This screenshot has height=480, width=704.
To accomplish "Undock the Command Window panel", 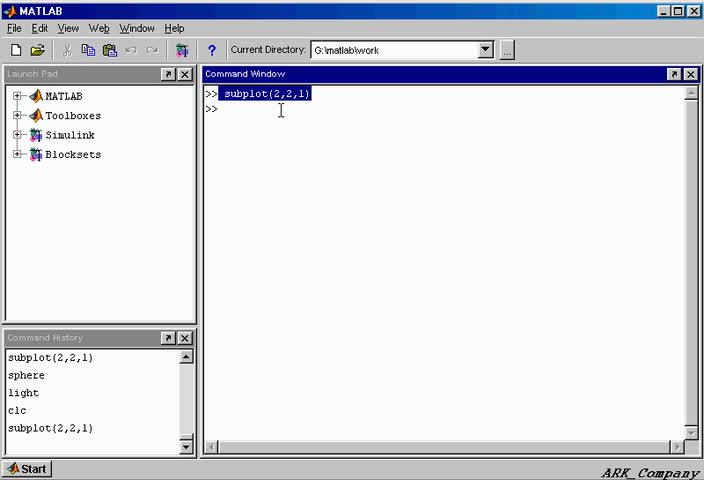I will point(674,74).
